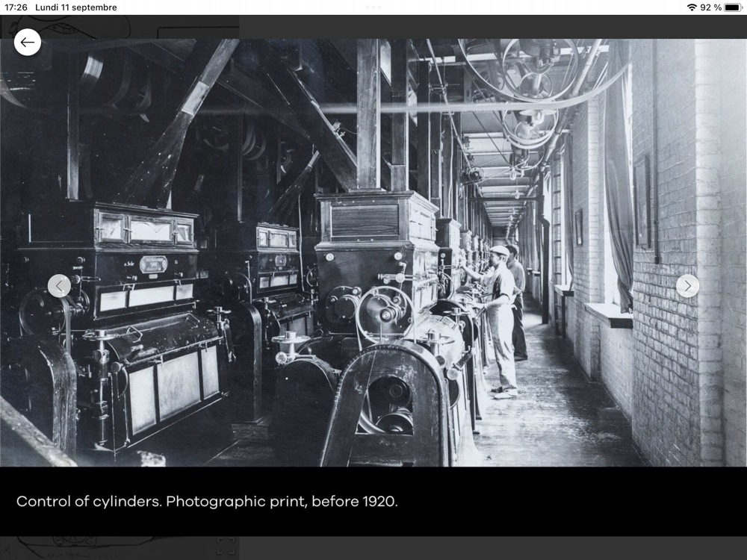Tap the Wi-Fi status icon

pos(692,7)
